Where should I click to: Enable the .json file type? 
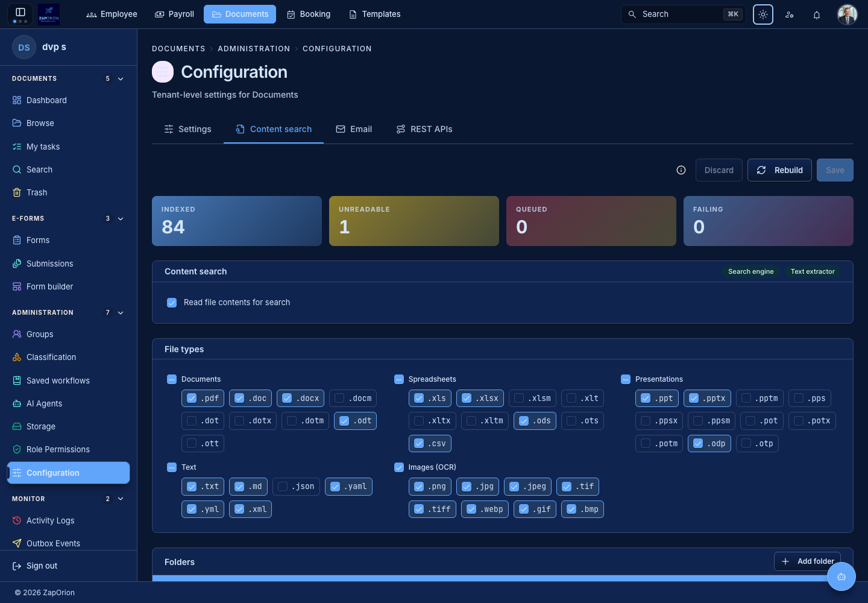[283, 487]
